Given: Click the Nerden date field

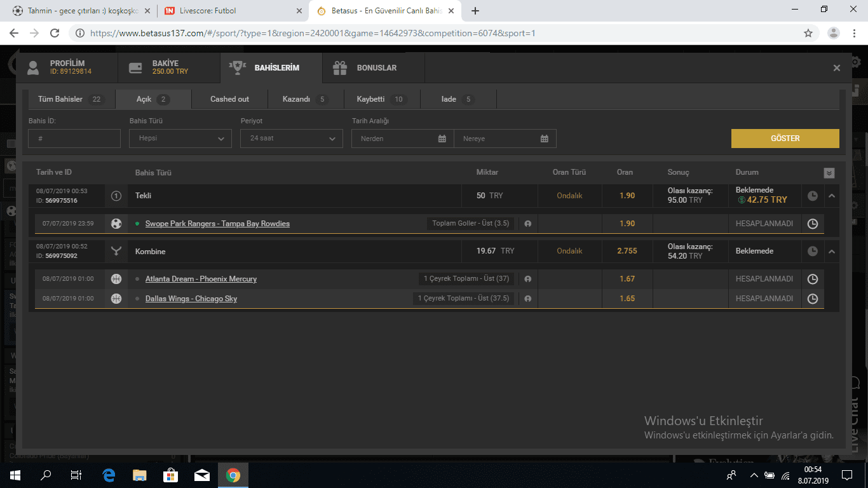Looking at the screenshot, I should [x=403, y=139].
